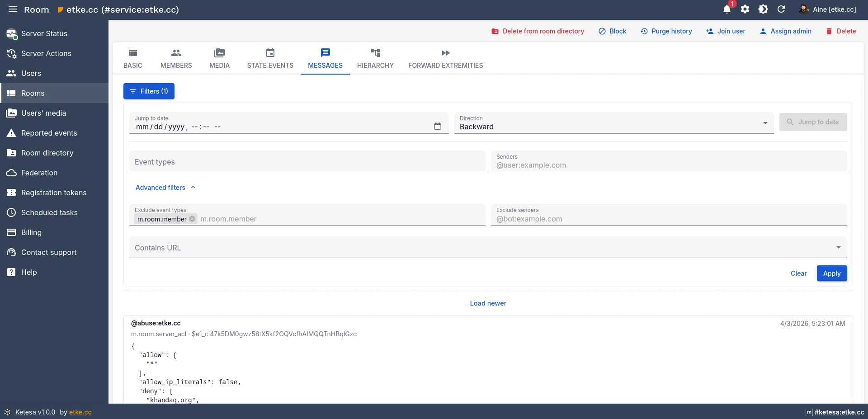
Task: Open Federation in the sidebar
Action: click(39, 173)
